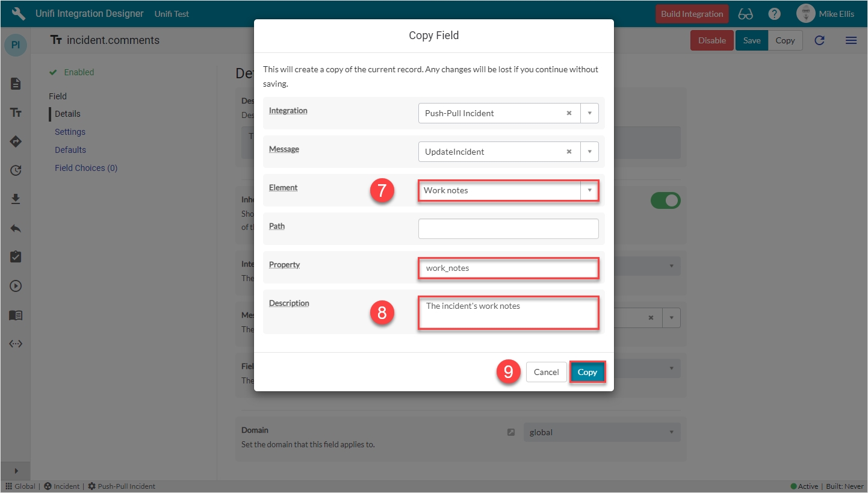Viewport: 868px width, 493px height.
Task: Click the document icon in left sidebar
Action: pos(16,84)
